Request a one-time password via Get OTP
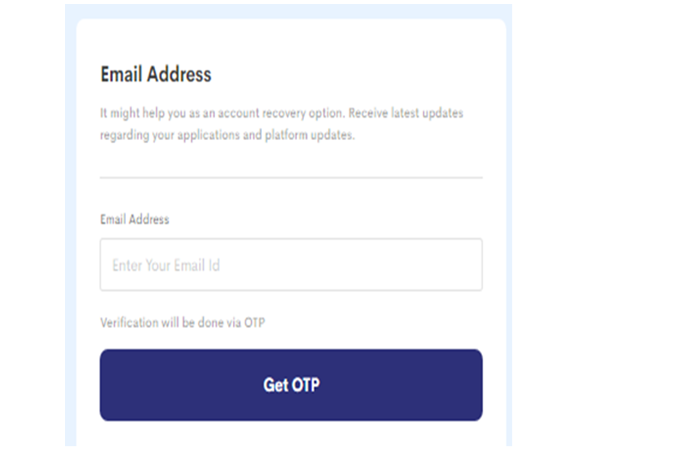Screen dimensions: 698x462 [x=291, y=385]
